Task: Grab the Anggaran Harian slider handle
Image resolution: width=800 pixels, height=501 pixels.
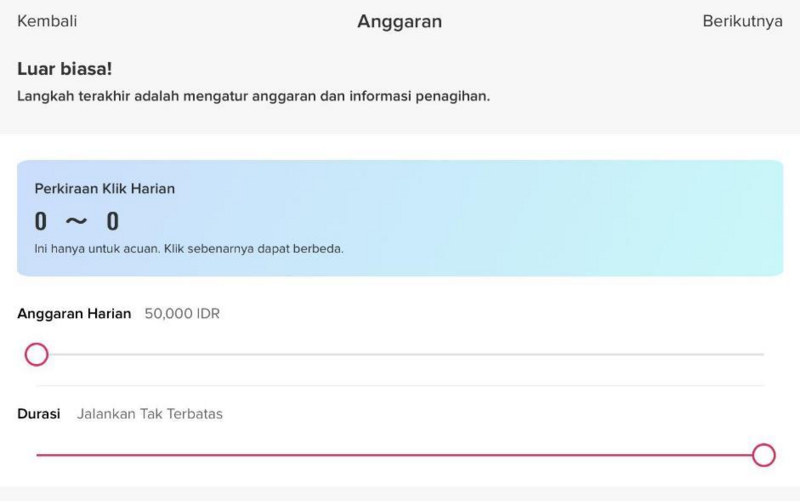Action: click(x=37, y=354)
